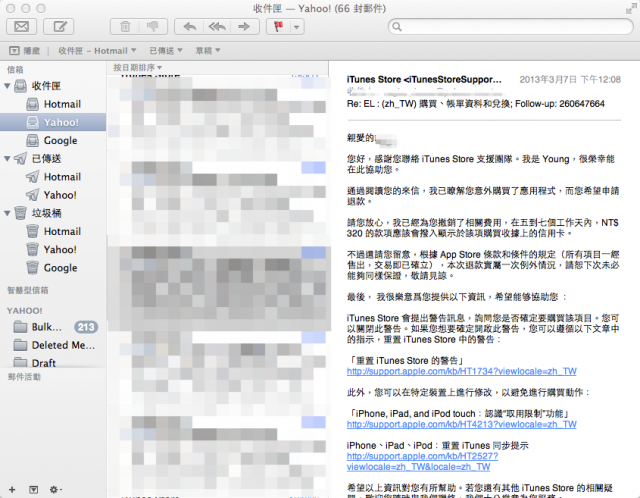Collapse the 收件匣 inbox tree
This screenshot has height=498, width=640.
[7, 86]
